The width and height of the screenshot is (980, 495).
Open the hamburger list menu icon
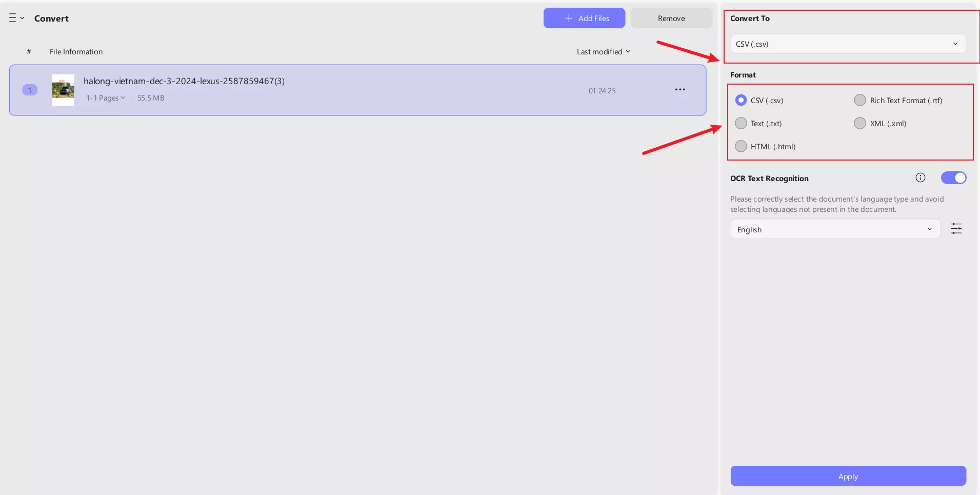click(13, 18)
